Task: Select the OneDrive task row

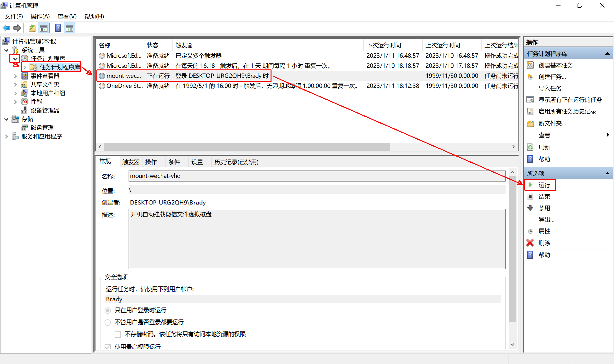Action: (124, 86)
